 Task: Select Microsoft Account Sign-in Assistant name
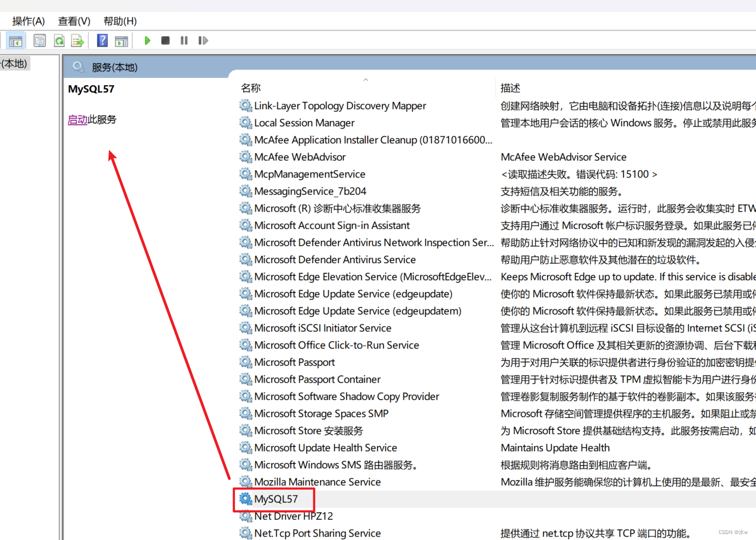click(x=332, y=225)
